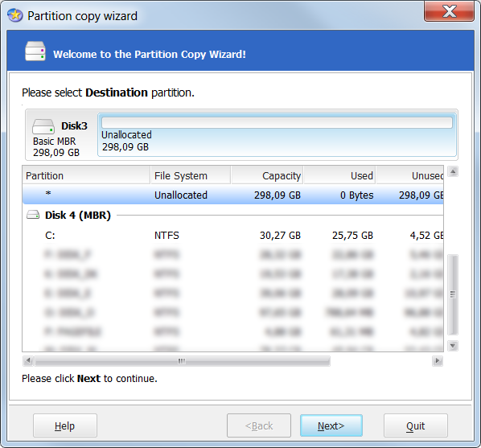481x448 pixels.
Task: Select the Unallocated 298,09 GB disk map block
Action: click(x=277, y=134)
